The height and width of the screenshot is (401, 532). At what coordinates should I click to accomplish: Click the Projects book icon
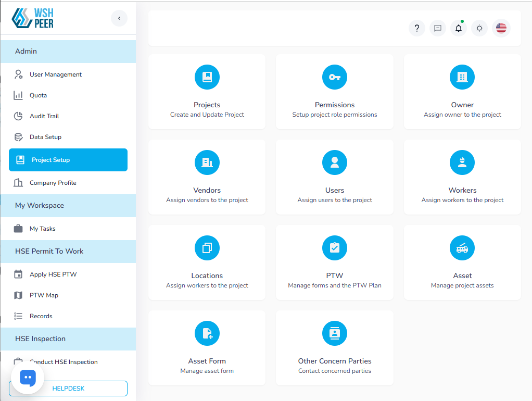click(x=207, y=77)
